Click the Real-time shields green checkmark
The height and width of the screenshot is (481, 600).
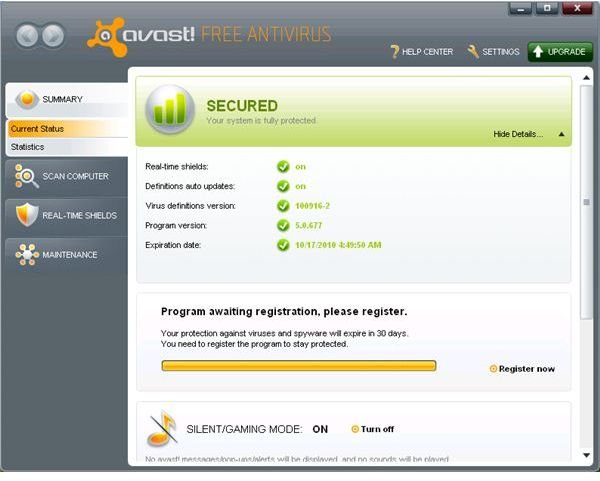pos(283,166)
